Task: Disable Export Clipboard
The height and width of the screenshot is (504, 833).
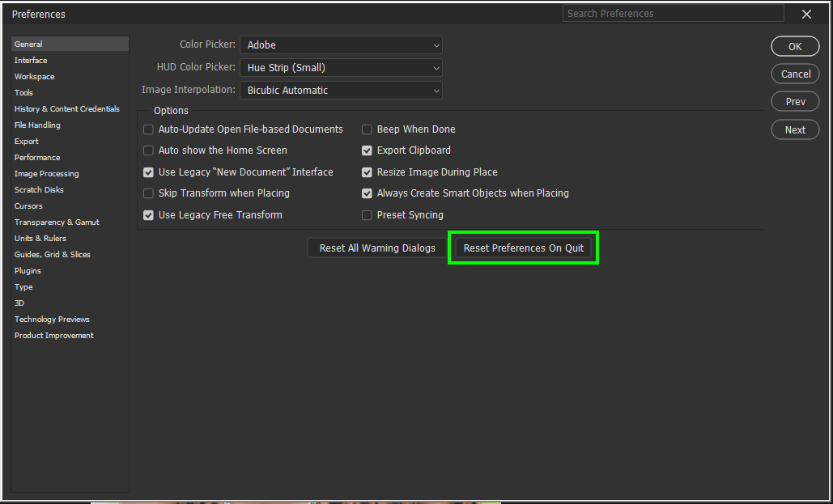Action: [x=367, y=150]
